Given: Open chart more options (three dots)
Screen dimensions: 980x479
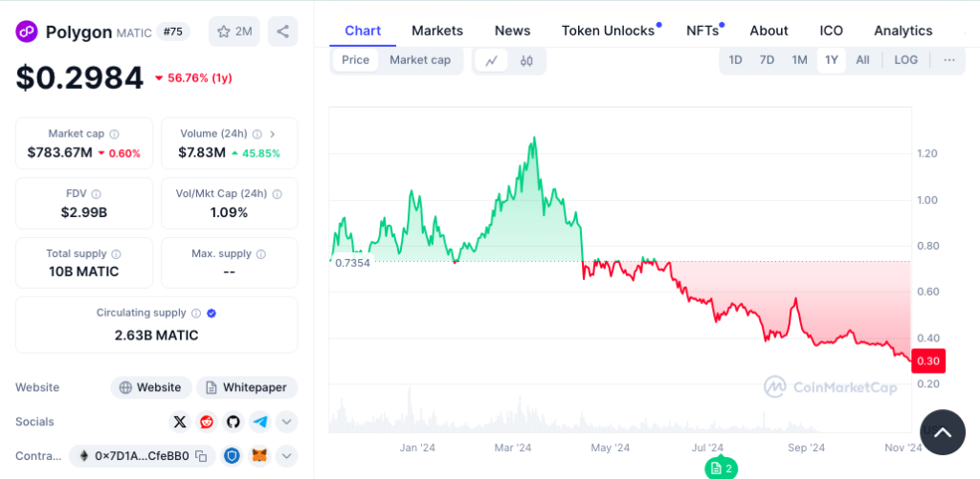Looking at the screenshot, I should pyautogui.click(x=948, y=60).
